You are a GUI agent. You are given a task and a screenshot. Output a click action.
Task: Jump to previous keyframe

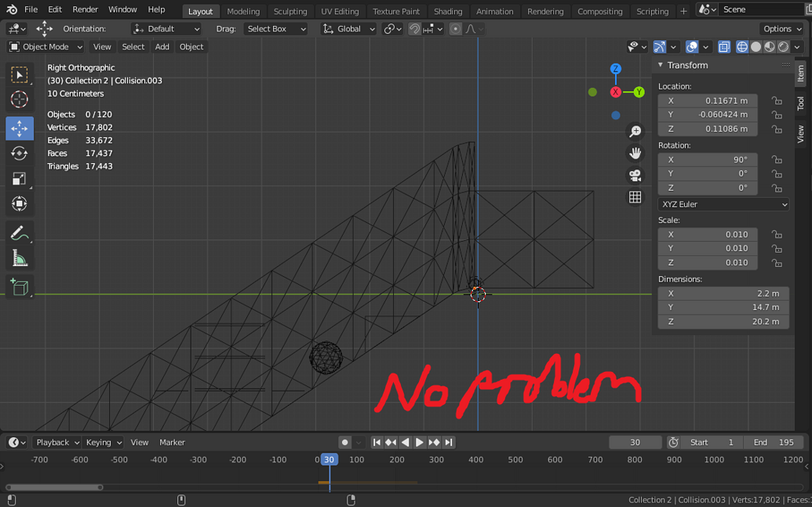point(391,443)
